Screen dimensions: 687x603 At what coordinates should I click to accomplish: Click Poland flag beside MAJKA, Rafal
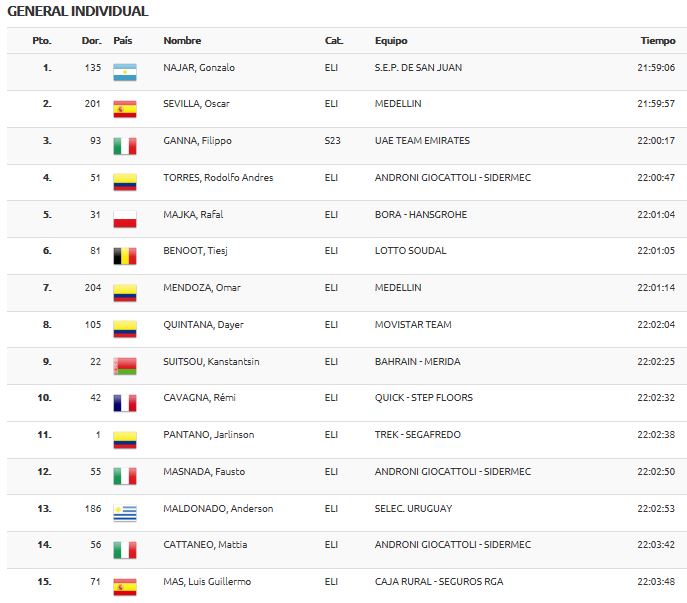point(125,219)
